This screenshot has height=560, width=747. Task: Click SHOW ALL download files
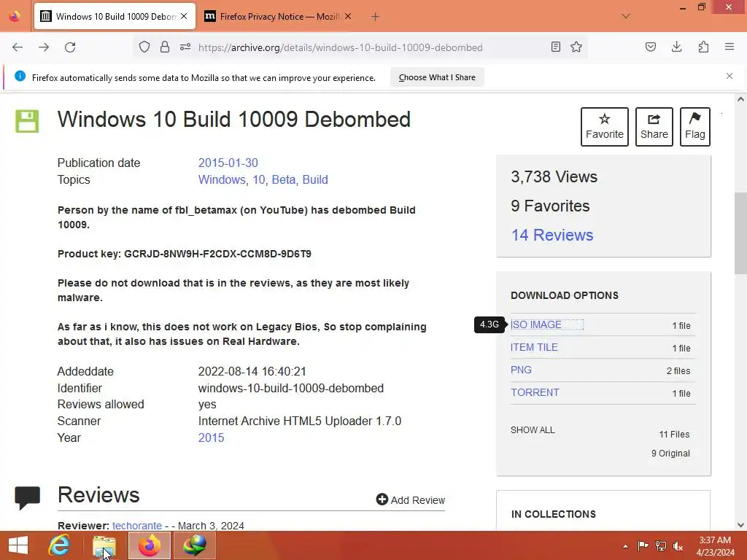click(533, 430)
